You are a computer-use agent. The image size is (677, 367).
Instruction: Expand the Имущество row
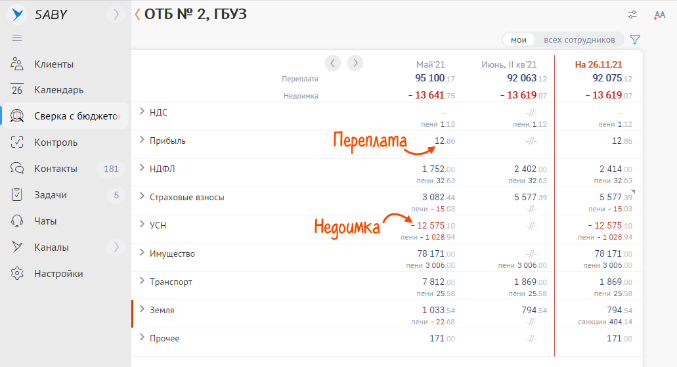(142, 253)
